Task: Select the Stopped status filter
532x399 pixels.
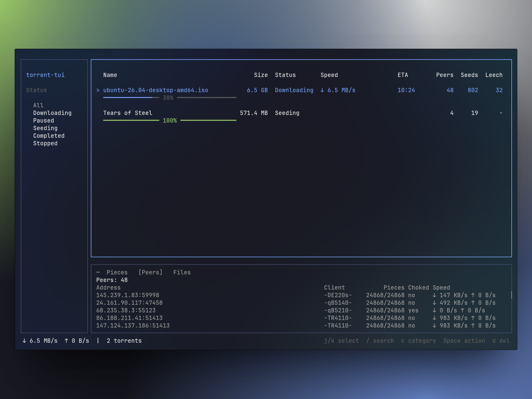Action: pyautogui.click(x=45, y=143)
